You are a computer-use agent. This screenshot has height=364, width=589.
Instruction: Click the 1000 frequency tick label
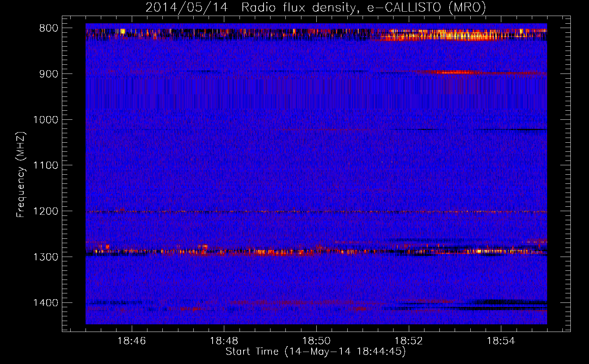pyautogui.click(x=46, y=120)
